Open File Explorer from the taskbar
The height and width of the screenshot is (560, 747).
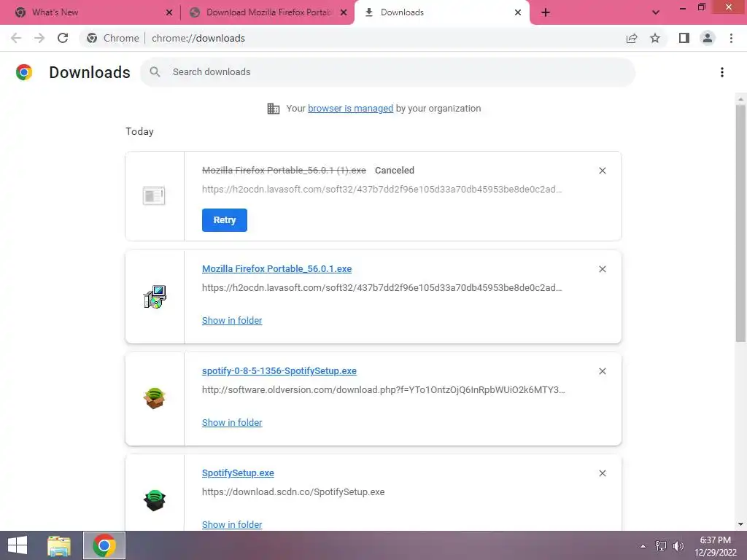[59, 545]
